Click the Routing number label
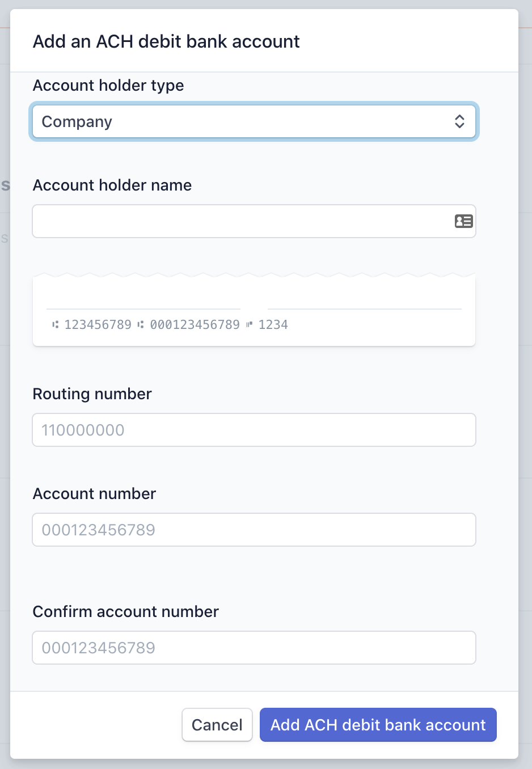532x769 pixels. [92, 394]
